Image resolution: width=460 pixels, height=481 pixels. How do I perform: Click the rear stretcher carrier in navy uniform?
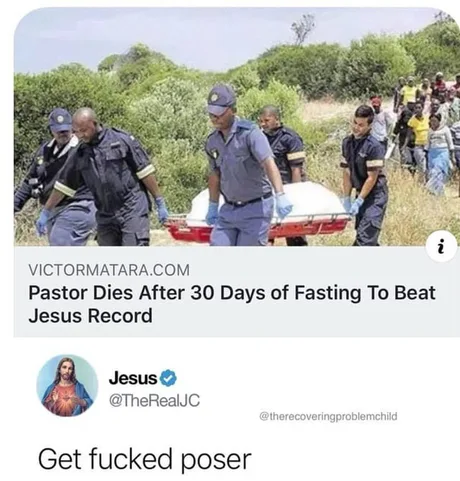click(363, 175)
